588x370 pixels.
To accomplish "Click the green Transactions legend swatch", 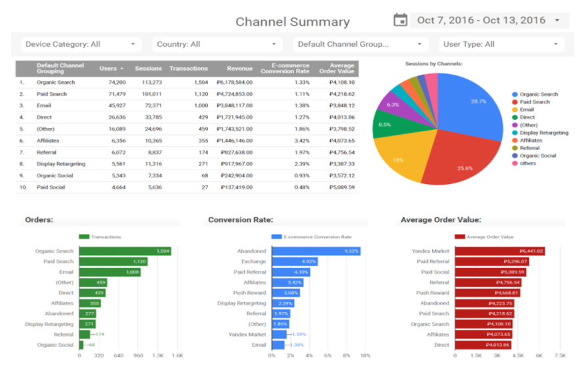I will pos(84,237).
